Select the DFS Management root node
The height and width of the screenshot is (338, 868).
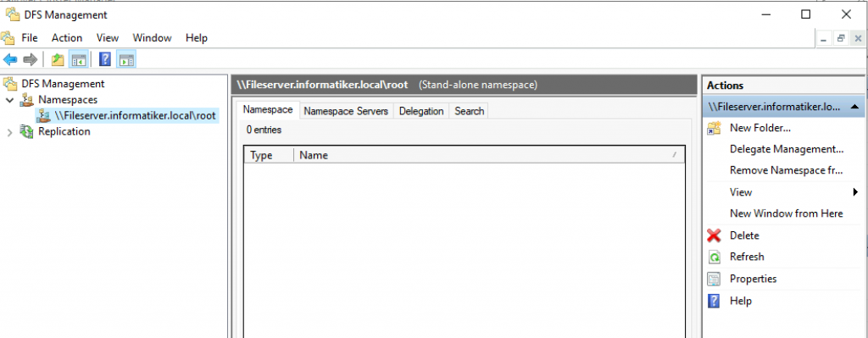pyautogui.click(x=63, y=84)
